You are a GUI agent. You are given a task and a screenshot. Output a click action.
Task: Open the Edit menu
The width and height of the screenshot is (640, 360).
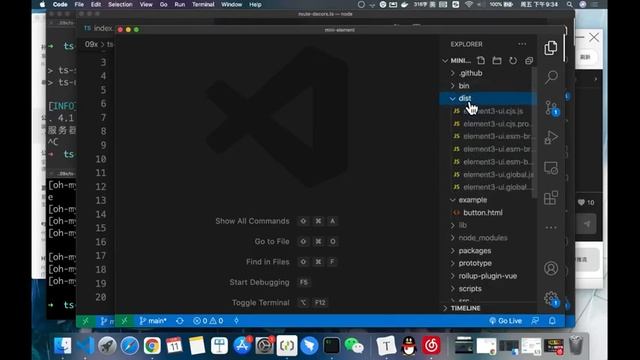(96, 4)
